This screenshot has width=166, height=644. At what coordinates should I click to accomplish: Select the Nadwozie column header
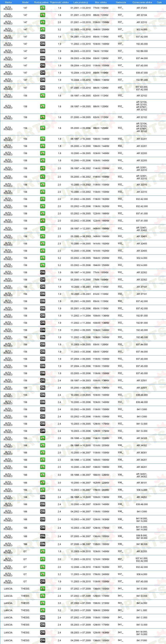tap(121, 2)
